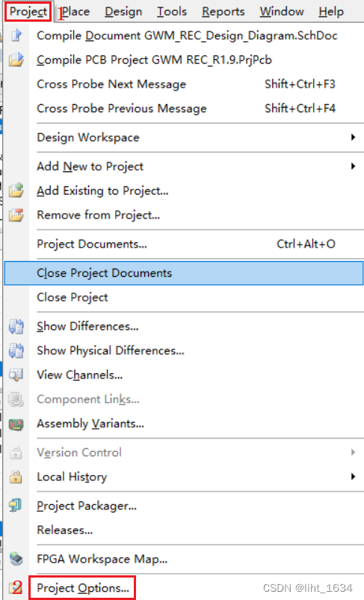Open the Place menu
The height and width of the screenshot is (600, 364).
(75, 11)
